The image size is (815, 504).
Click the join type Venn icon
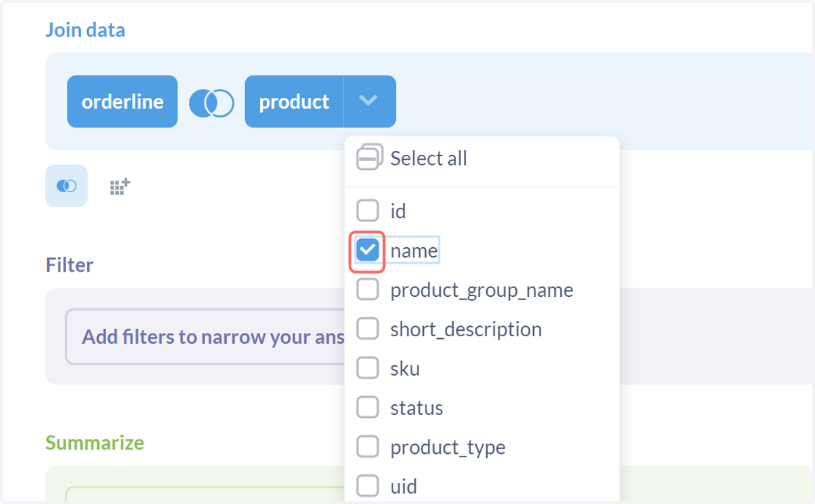pyautogui.click(x=211, y=103)
